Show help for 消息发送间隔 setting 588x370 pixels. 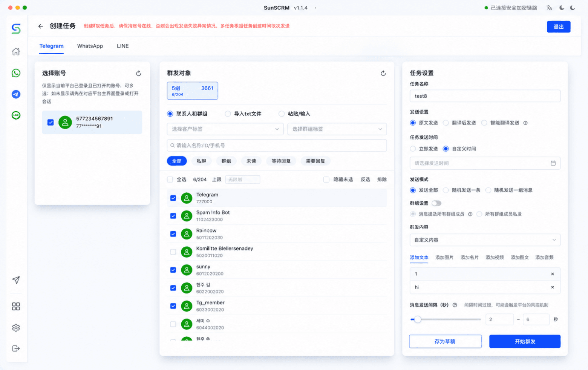click(x=455, y=305)
